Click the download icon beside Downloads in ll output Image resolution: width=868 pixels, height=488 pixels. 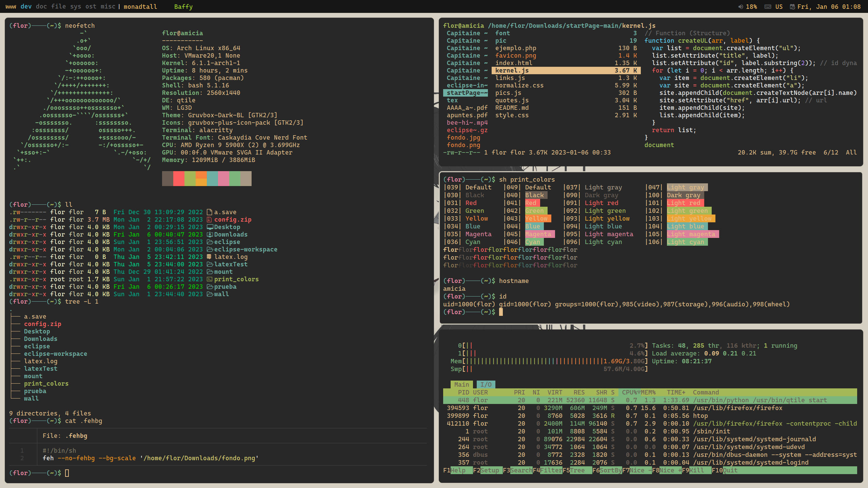click(x=210, y=235)
